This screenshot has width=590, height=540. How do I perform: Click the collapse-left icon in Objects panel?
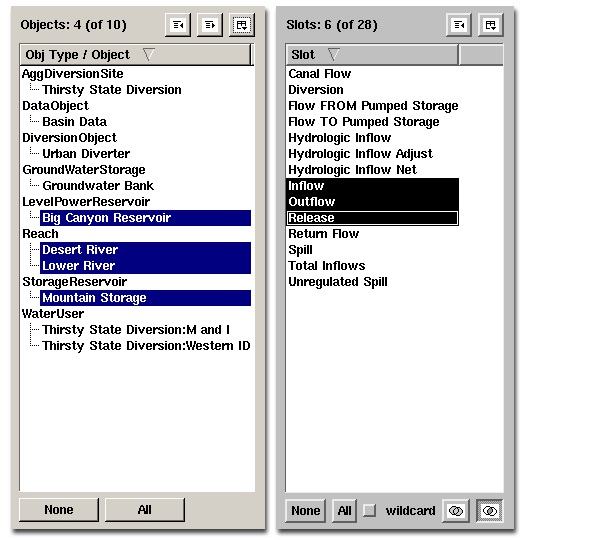178,25
